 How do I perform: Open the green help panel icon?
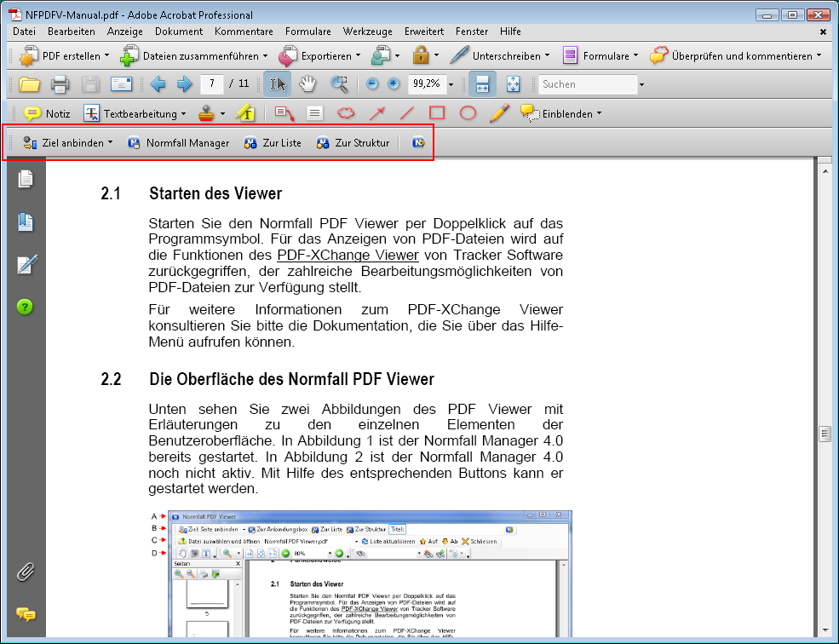coord(25,307)
